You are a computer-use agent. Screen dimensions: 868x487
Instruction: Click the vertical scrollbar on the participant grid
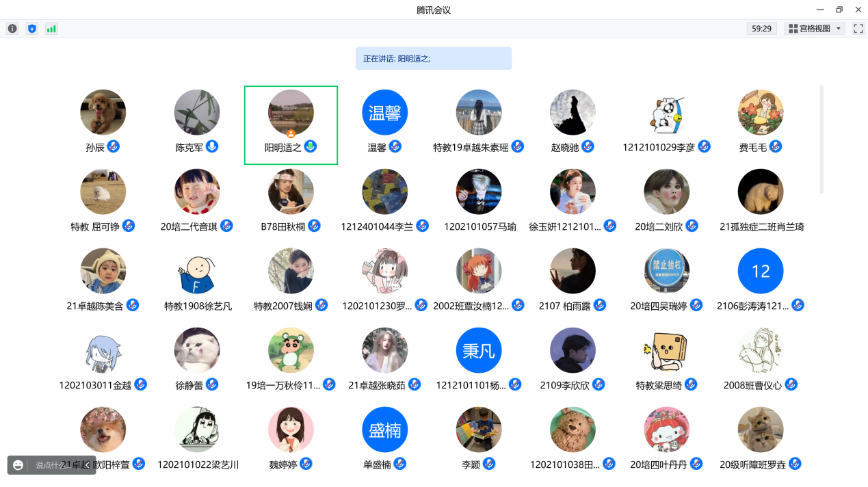821,140
